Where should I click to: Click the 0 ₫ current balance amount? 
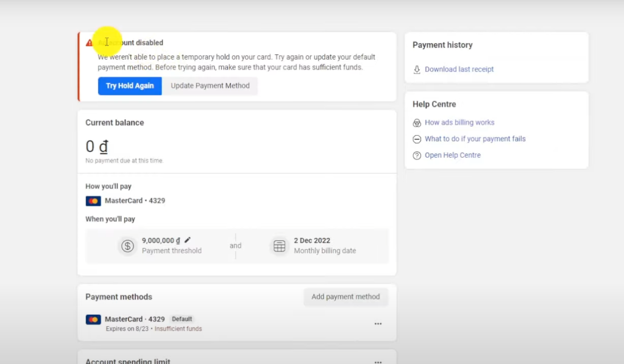(x=97, y=146)
